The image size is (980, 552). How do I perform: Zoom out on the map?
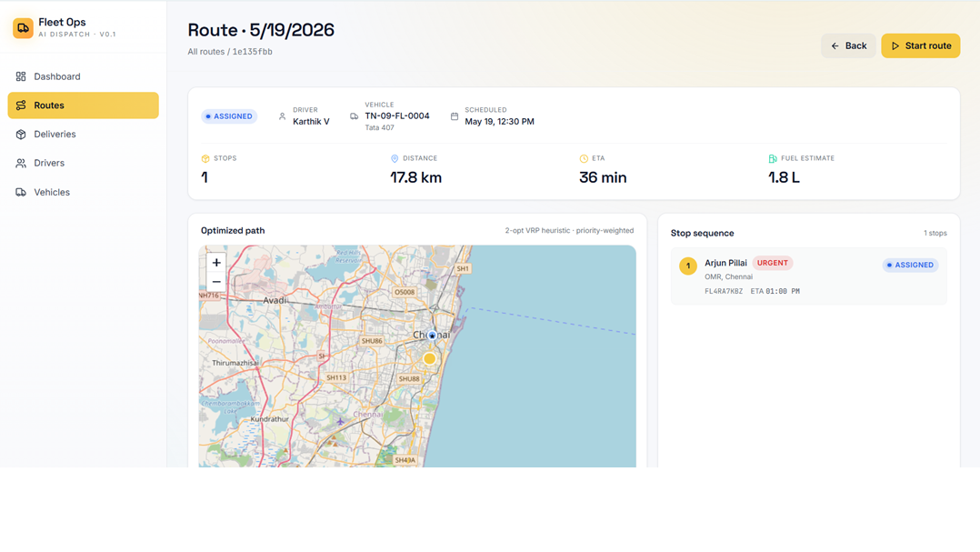(x=216, y=282)
